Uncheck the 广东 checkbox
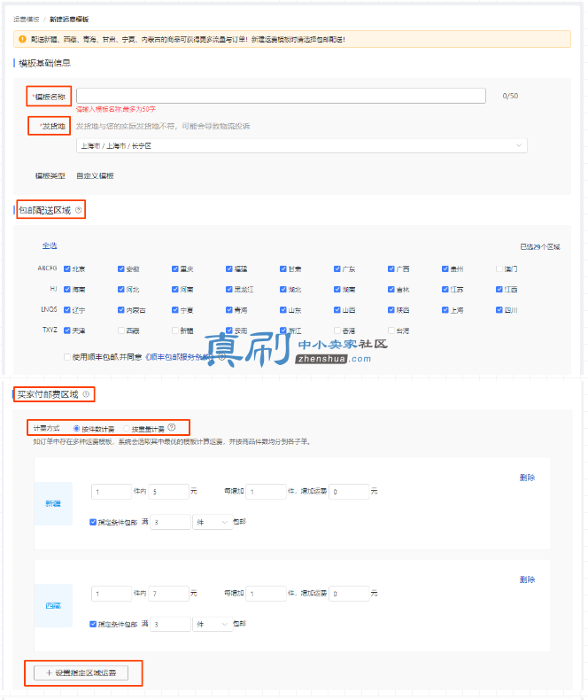The image size is (588, 700). coord(337,268)
